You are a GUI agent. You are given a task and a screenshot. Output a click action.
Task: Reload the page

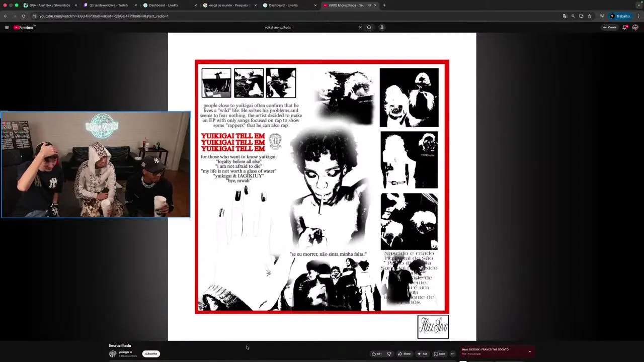tap(23, 16)
